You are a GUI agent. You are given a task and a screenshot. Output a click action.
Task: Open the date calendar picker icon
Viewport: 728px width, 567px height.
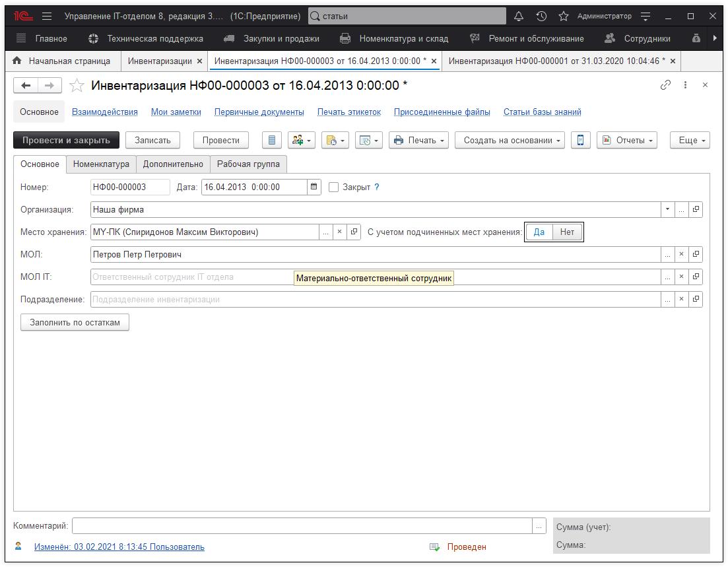314,187
